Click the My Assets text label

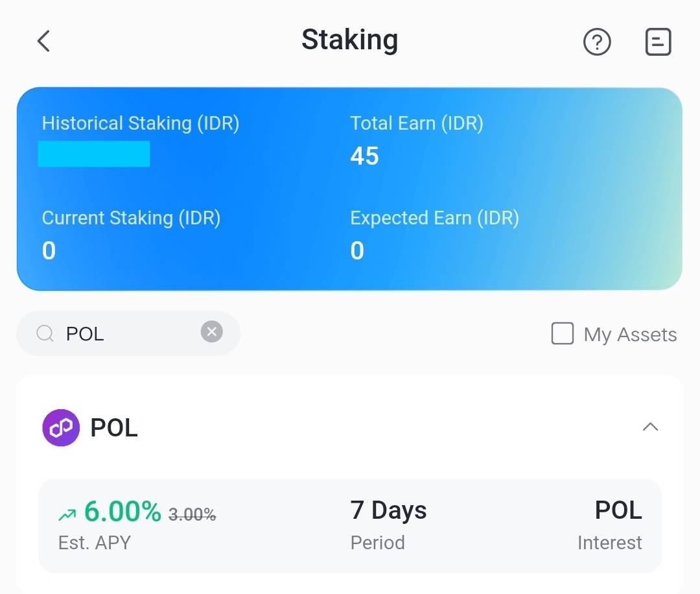point(630,335)
